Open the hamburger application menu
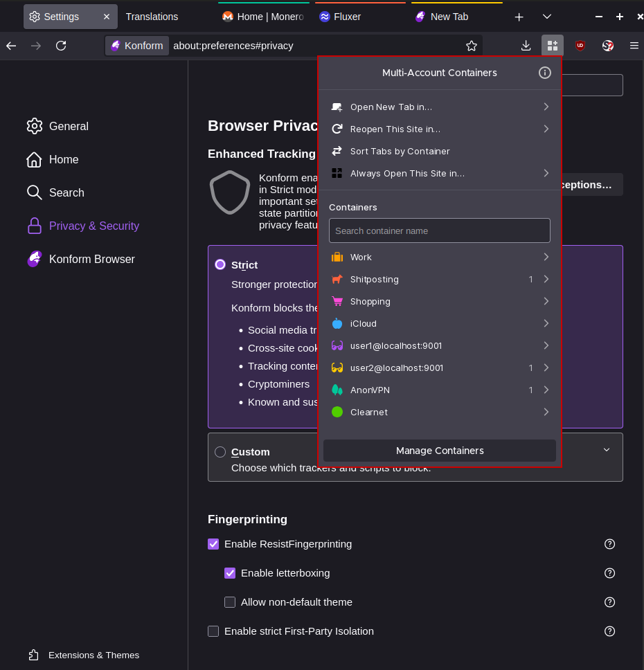This screenshot has height=670, width=644. coord(634,46)
